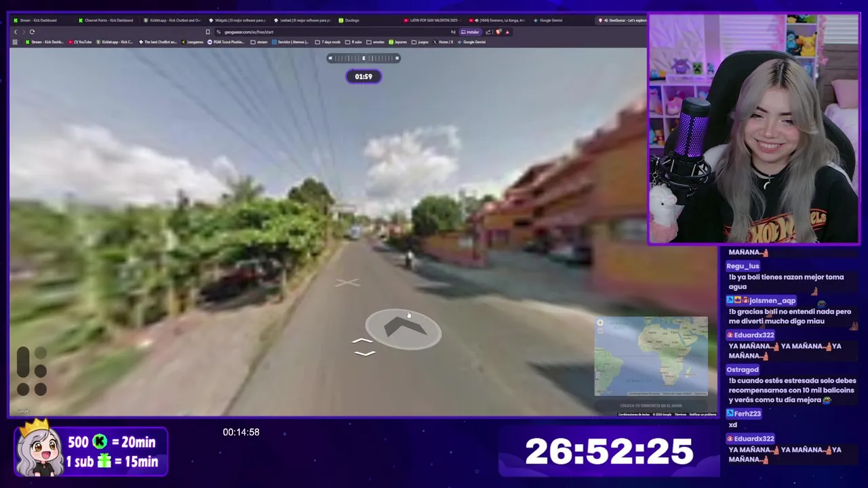Click the Regu_lus username in chat
The height and width of the screenshot is (488, 868).
pyautogui.click(x=744, y=266)
